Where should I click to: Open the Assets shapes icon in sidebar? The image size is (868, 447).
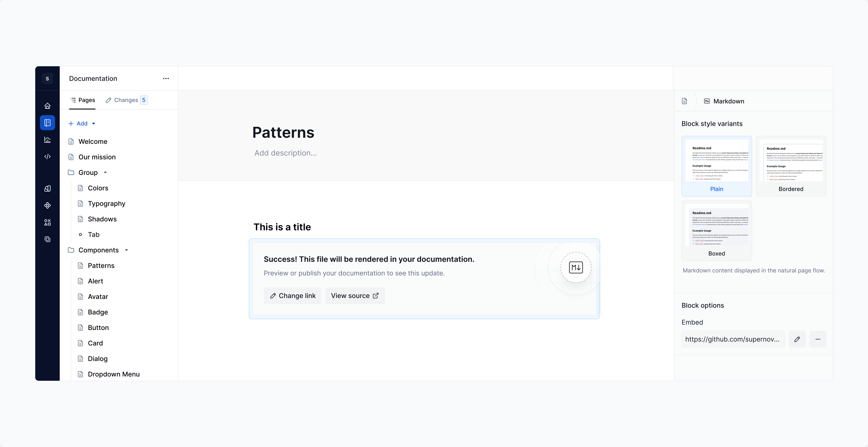[47, 222]
